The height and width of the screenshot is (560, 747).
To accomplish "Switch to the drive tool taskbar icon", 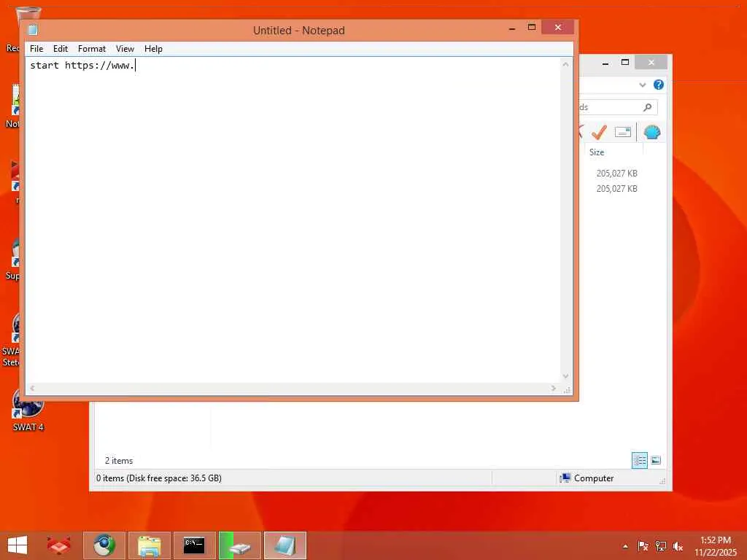I will pyautogui.click(x=239, y=545).
